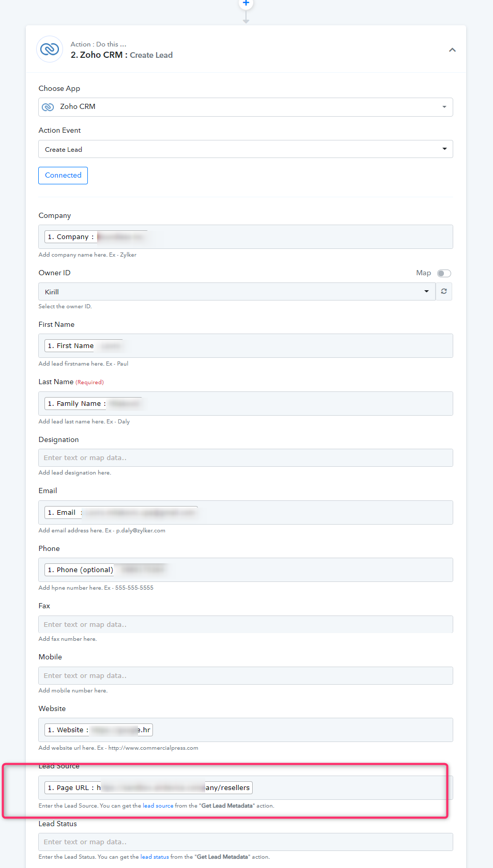Click the Fax input field

point(245,624)
